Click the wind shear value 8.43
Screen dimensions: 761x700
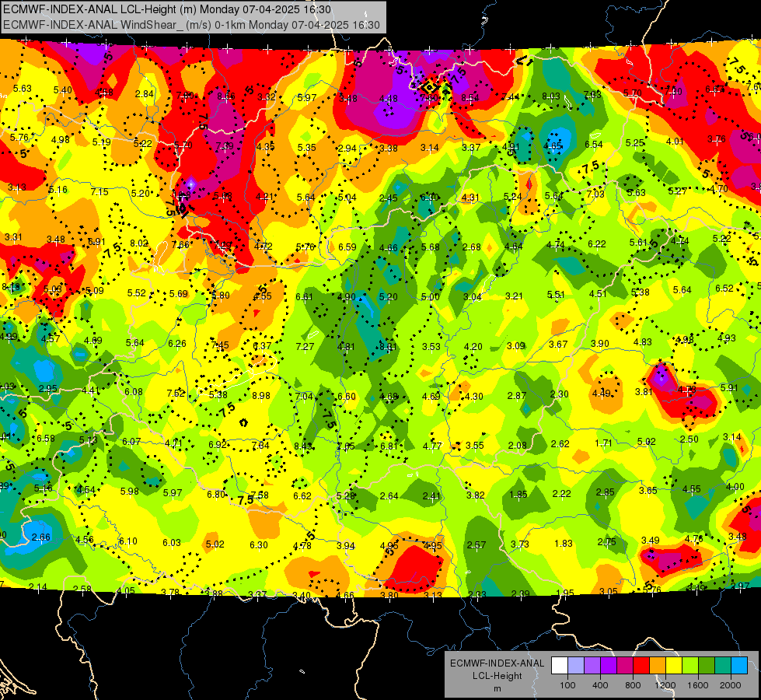click(303, 446)
